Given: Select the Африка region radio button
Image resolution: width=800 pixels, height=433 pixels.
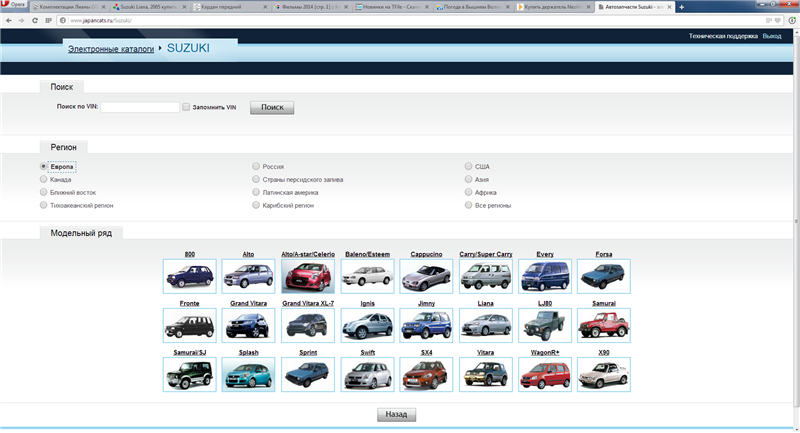Looking at the screenshot, I should [468, 192].
